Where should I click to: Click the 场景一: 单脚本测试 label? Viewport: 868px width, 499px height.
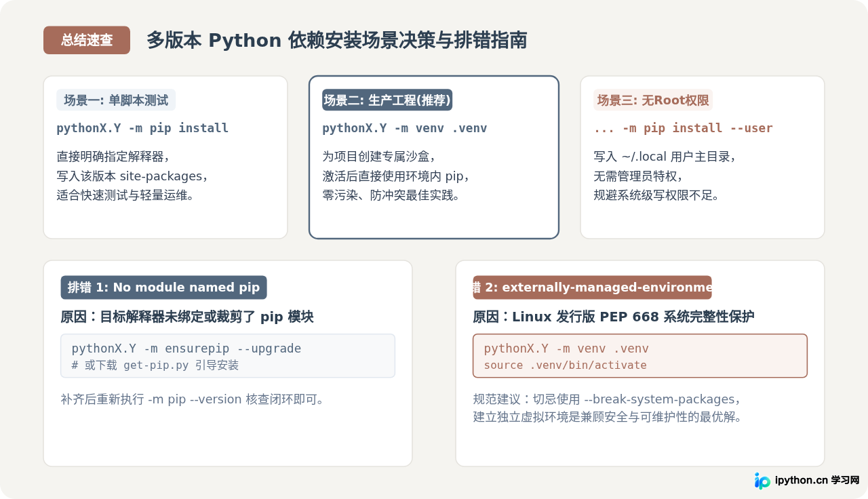pos(116,100)
